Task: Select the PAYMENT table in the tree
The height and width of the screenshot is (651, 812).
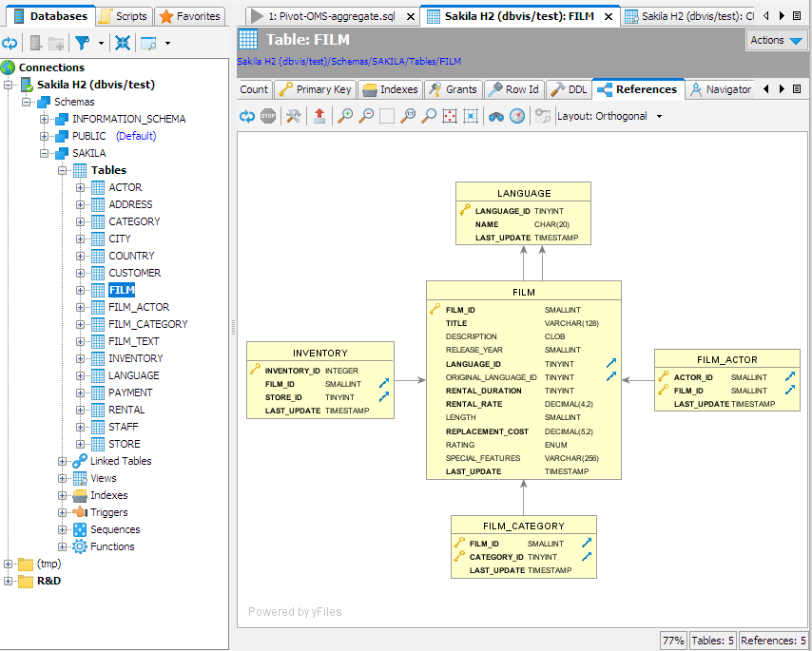Action: tap(130, 393)
